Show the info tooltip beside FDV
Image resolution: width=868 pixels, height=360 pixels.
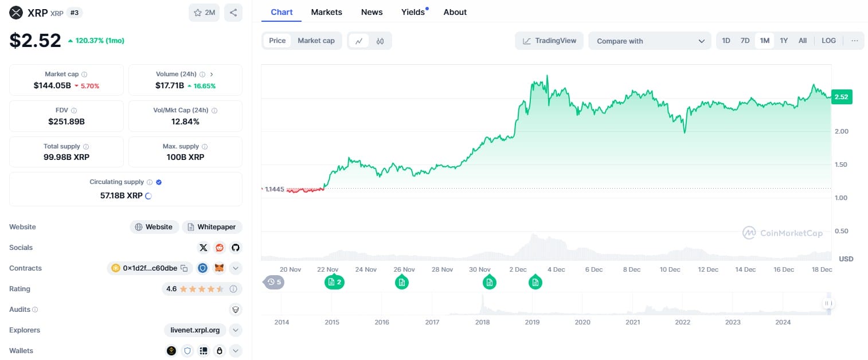74,111
